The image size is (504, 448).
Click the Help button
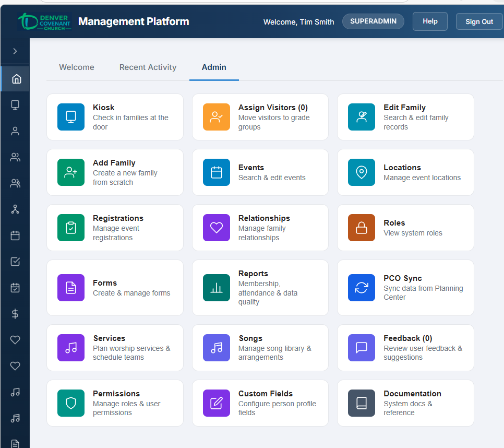click(x=429, y=21)
